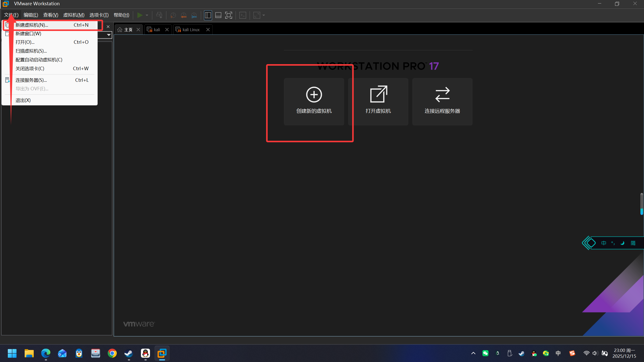The height and width of the screenshot is (362, 644).
Task: Open the snapshot manager wrench icon
Action: 194,15
